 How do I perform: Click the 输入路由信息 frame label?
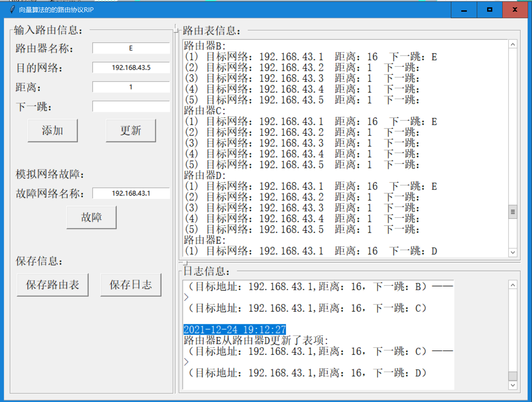(x=48, y=30)
